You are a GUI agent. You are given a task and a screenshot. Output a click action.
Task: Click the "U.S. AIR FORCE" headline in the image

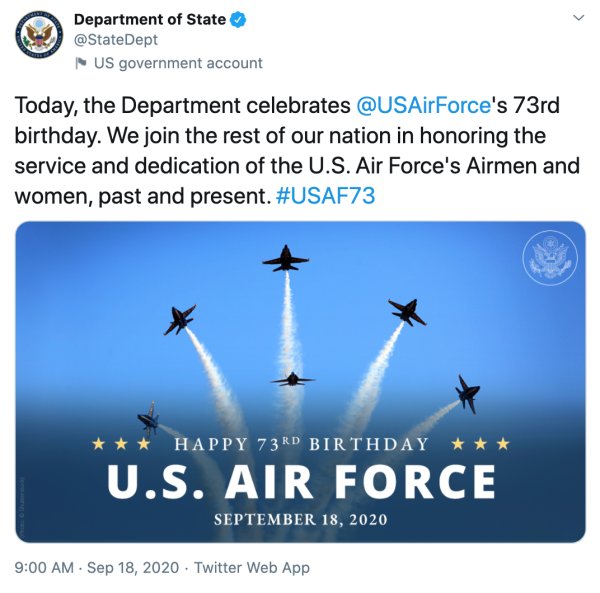301,481
